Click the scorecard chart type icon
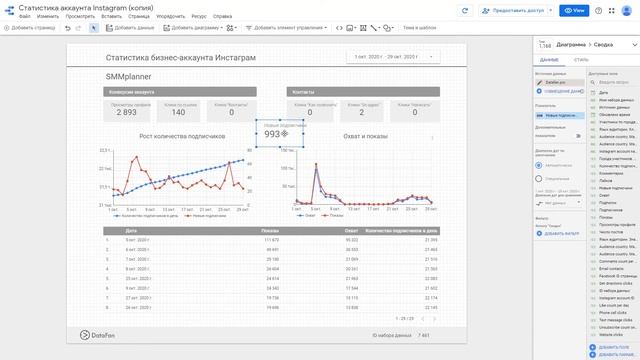 tap(544, 44)
